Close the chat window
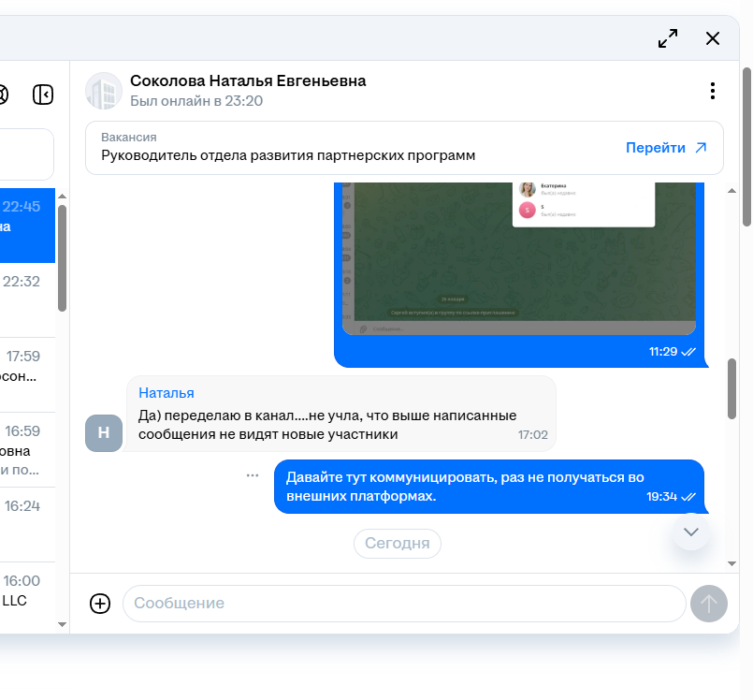 713,38
